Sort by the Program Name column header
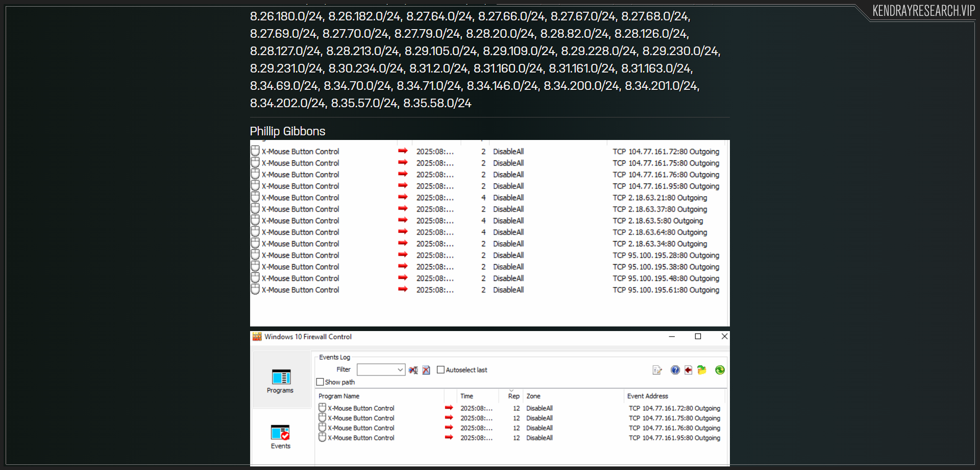The image size is (980, 470). point(339,396)
